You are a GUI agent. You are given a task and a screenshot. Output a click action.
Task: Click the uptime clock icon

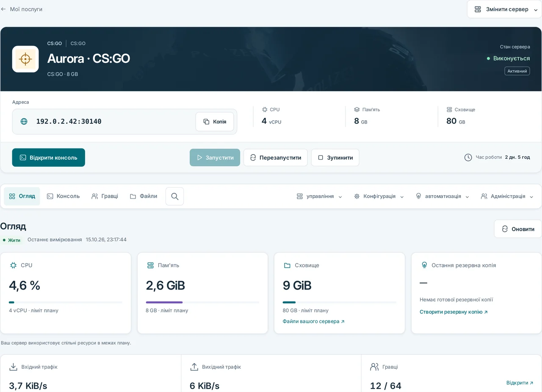coord(468,157)
